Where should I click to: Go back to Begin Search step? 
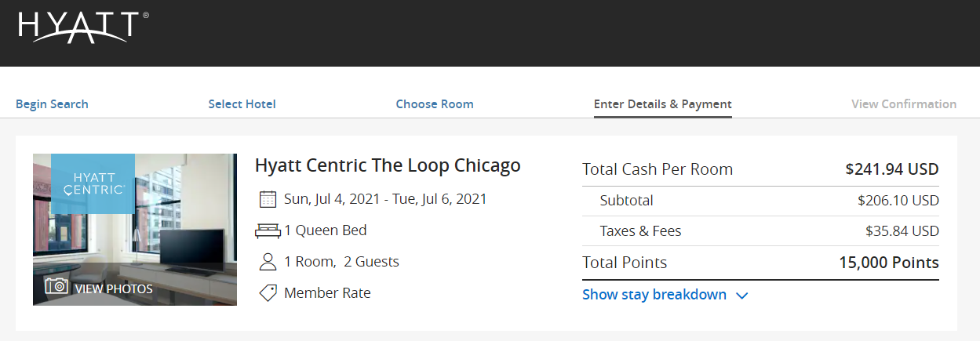(x=52, y=104)
